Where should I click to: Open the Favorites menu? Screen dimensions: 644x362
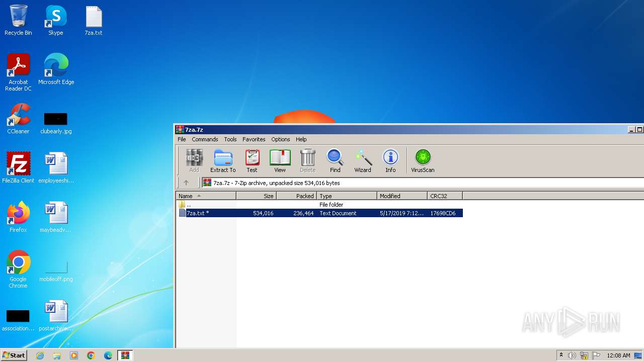point(254,139)
